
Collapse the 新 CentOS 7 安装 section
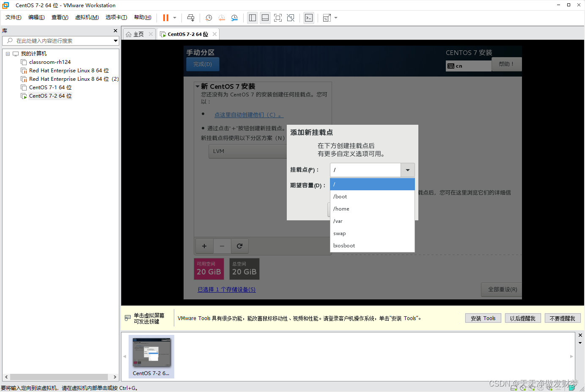[x=198, y=86]
